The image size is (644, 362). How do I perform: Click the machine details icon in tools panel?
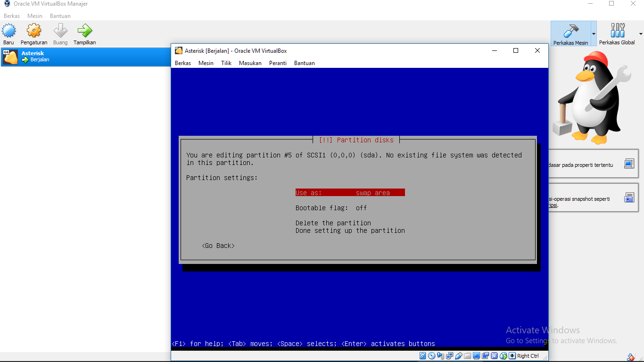tap(629, 164)
